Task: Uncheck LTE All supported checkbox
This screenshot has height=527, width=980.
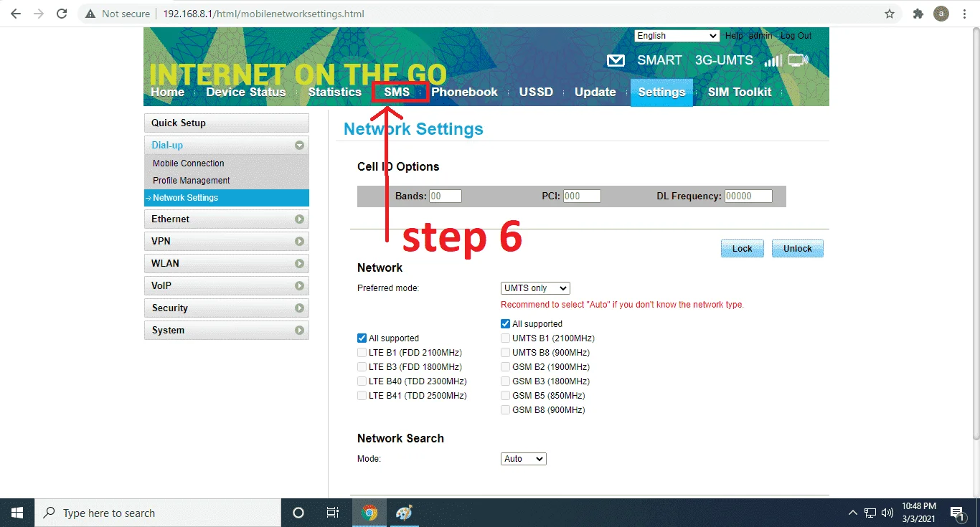Action: click(x=362, y=338)
